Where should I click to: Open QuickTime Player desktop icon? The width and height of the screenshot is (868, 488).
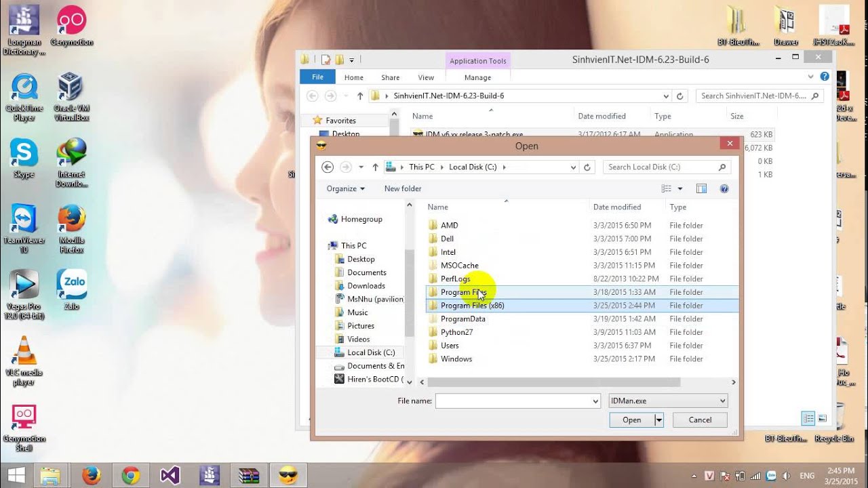point(24,97)
